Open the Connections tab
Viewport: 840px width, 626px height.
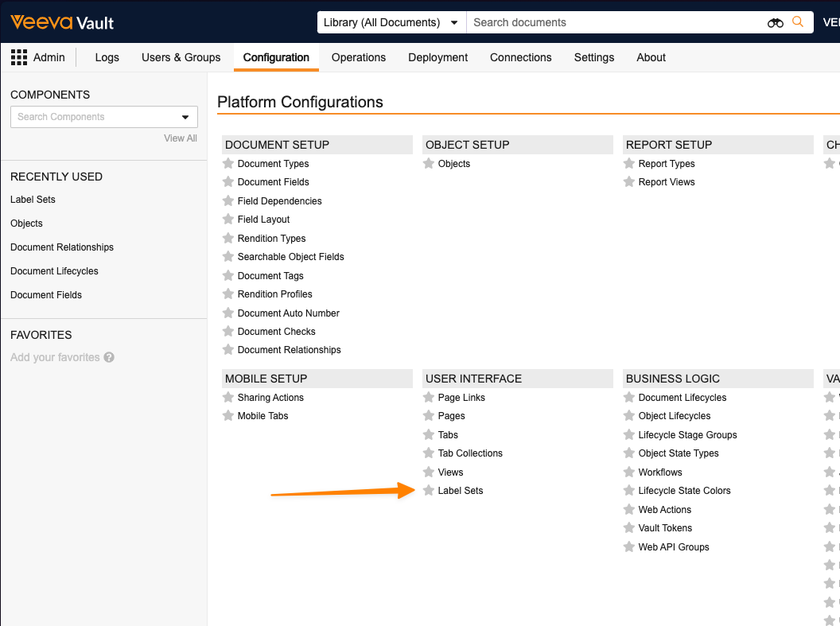tap(521, 57)
